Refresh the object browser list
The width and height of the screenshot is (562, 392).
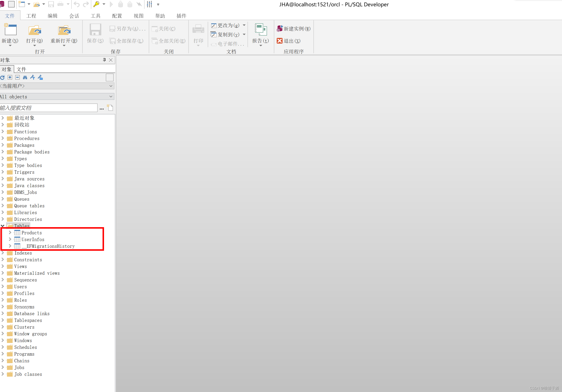3,77
